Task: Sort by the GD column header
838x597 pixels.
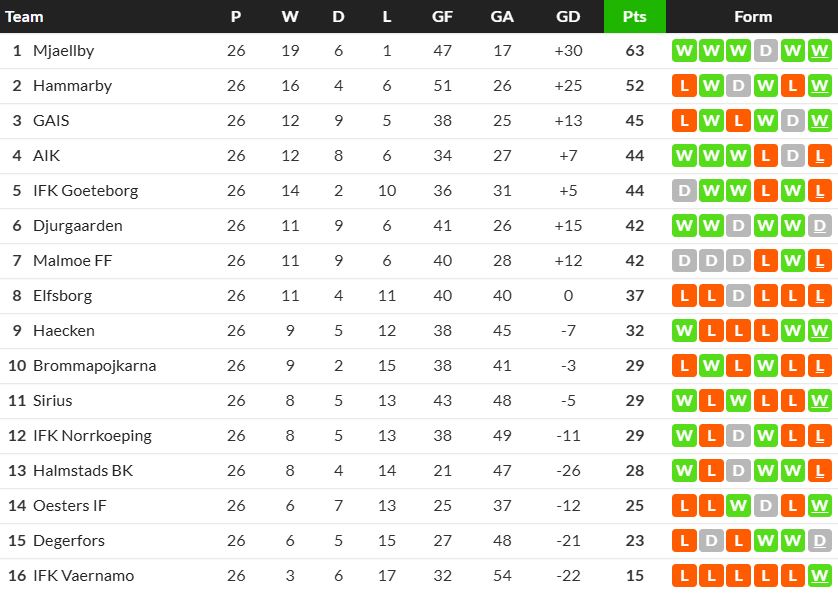Action: pos(568,17)
